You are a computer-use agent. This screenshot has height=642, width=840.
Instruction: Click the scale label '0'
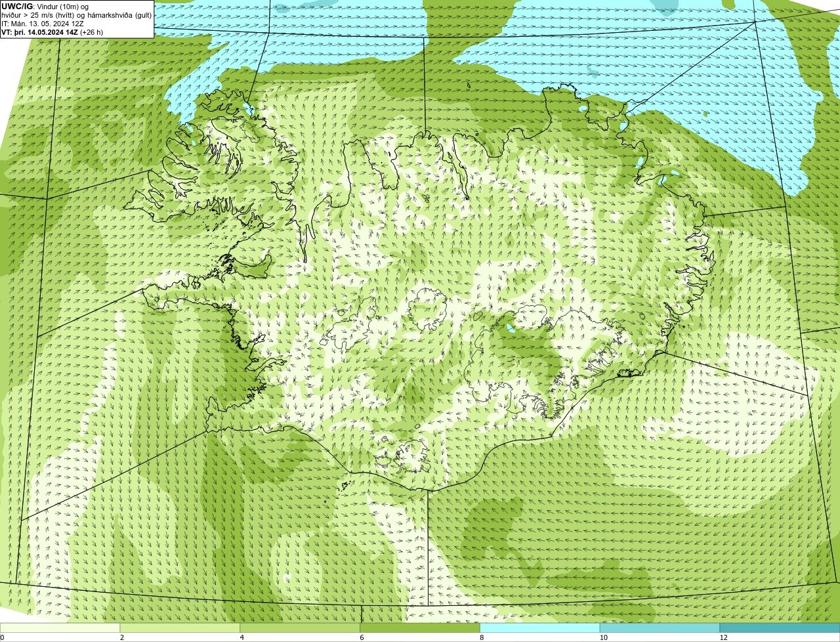click(x=2, y=637)
